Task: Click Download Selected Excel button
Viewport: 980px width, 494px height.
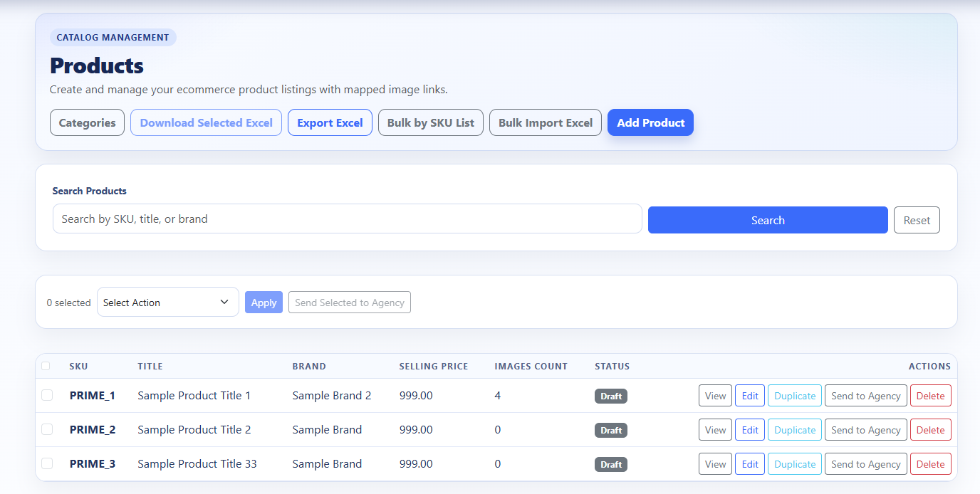Action: coord(206,122)
